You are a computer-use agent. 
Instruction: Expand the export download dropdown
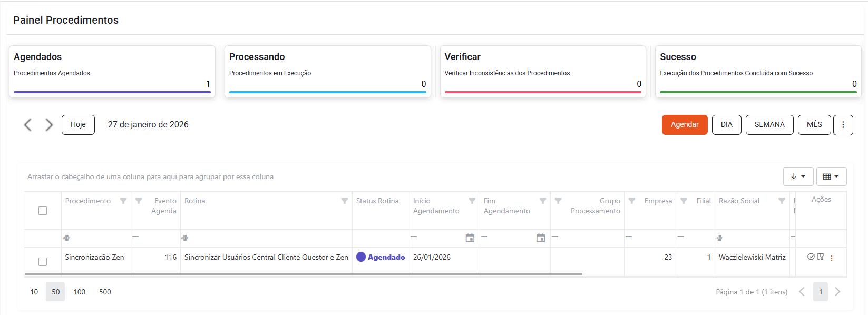[x=798, y=176]
